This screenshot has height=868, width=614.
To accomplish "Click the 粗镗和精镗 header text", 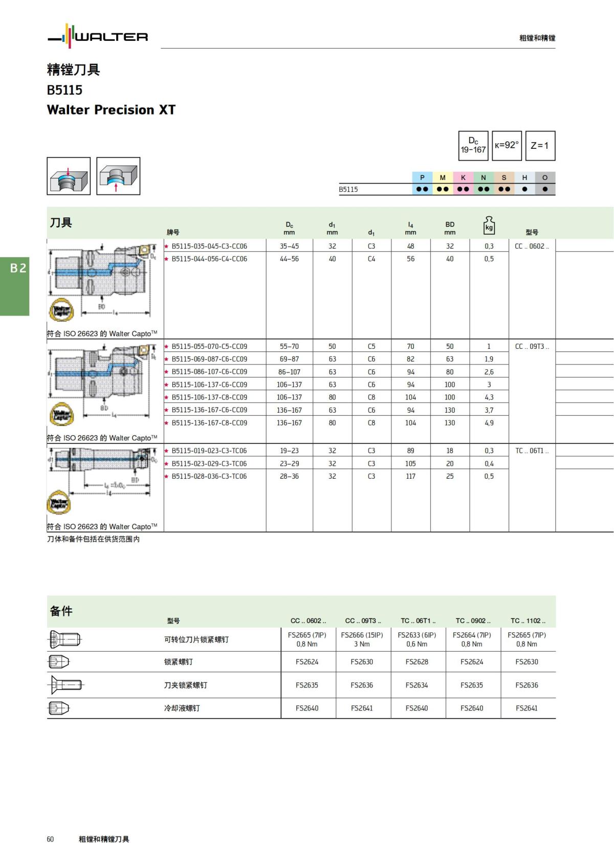I will (537, 38).
